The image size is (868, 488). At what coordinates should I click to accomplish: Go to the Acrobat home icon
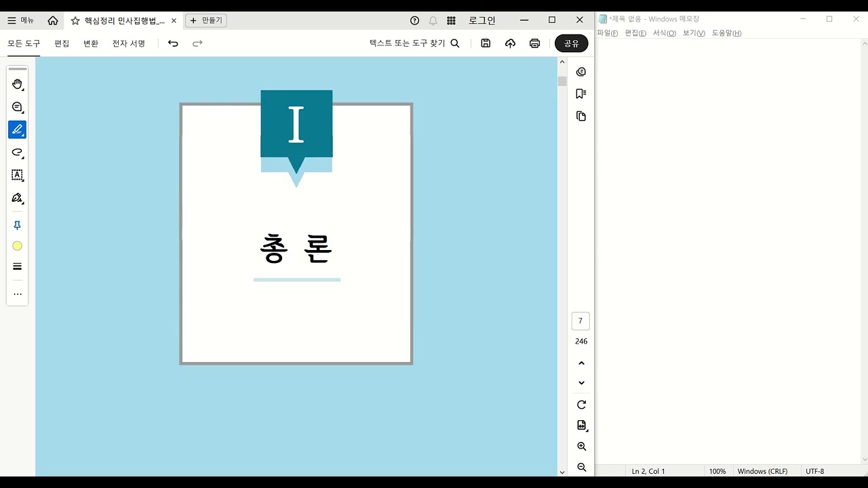[x=53, y=20]
